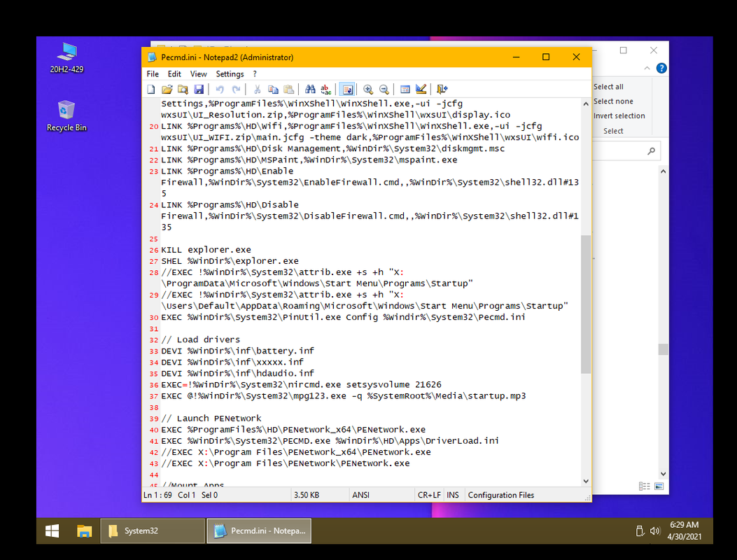Click the Explorer scrollbar up arrow
737x560 pixels.
(x=664, y=171)
